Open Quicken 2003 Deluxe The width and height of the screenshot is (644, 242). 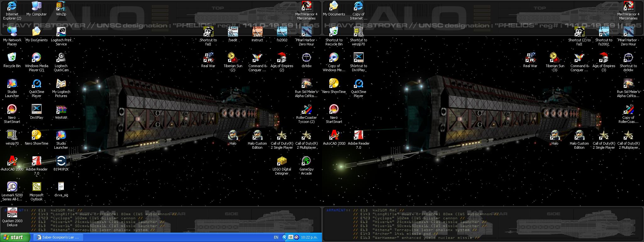12,217
